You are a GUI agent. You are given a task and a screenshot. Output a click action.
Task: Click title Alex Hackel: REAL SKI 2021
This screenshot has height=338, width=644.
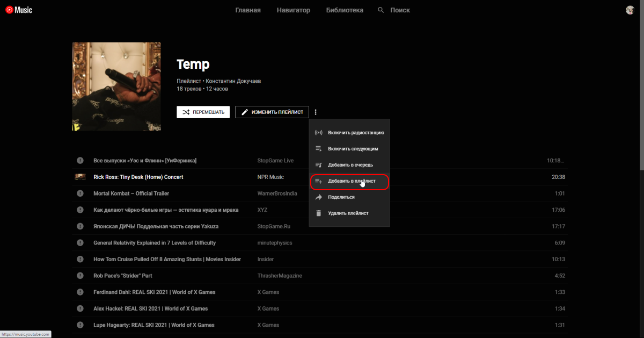[x=150, y=308]
